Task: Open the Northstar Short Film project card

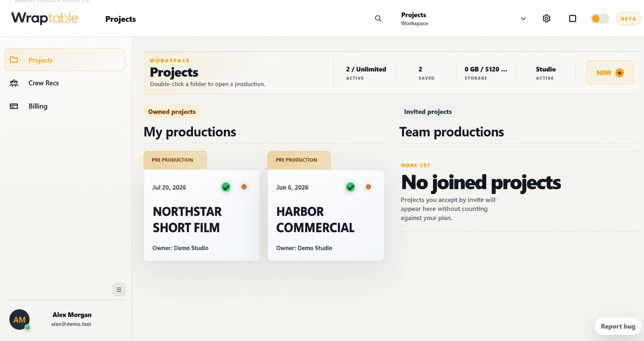Action: point(202,215)
